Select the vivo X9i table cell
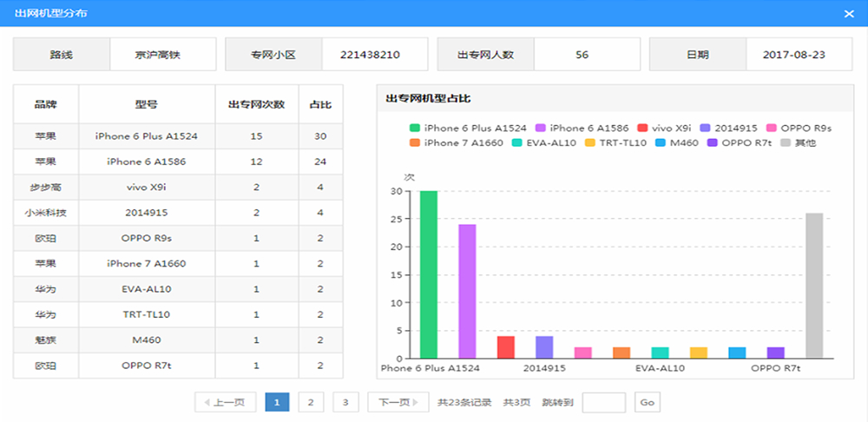Image resolution: width=868 pixels, height=422 pixels. coord(147,188)
